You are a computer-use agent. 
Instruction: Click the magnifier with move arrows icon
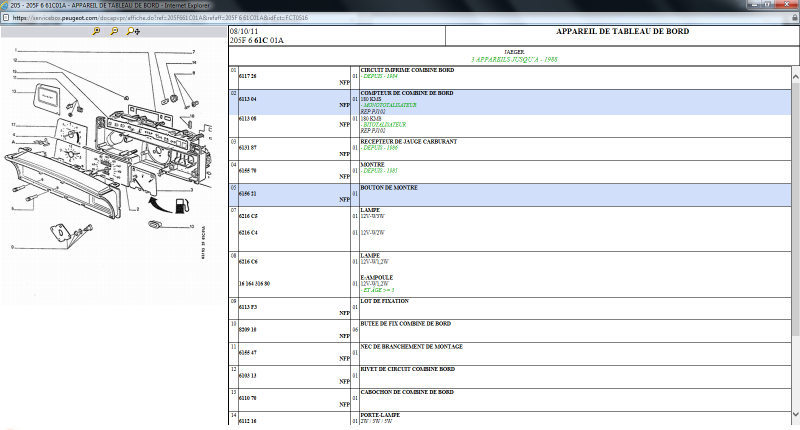coord(133,32)
